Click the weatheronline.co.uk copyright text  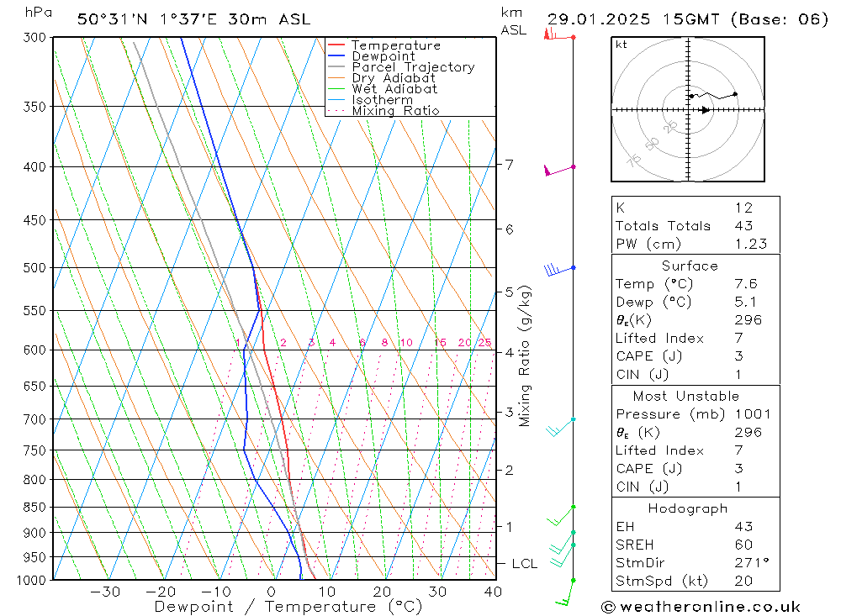click(701, 607)
